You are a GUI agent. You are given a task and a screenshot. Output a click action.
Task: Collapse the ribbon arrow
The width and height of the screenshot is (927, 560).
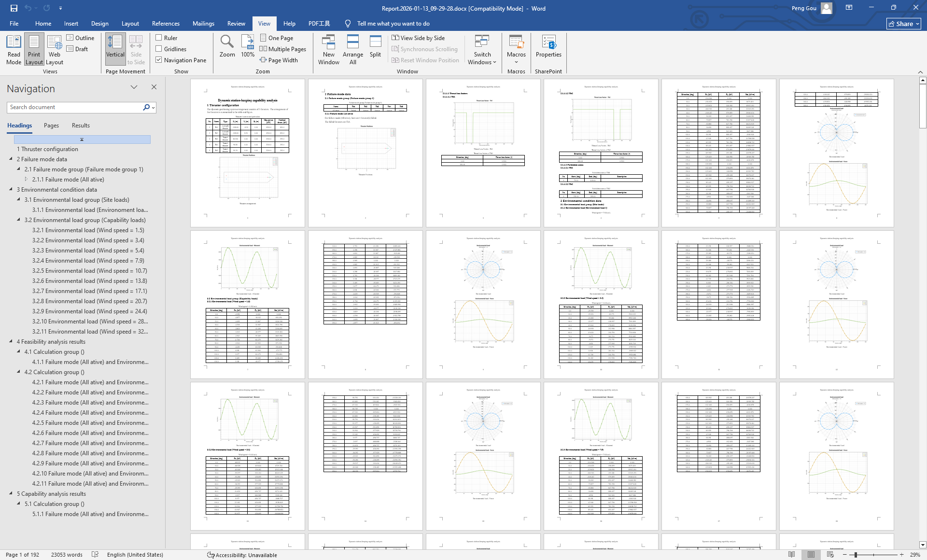(x=920, y=72)
